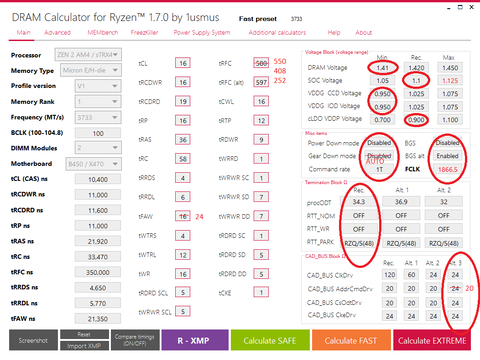Maximize the DRAM Calculator window

460,7
